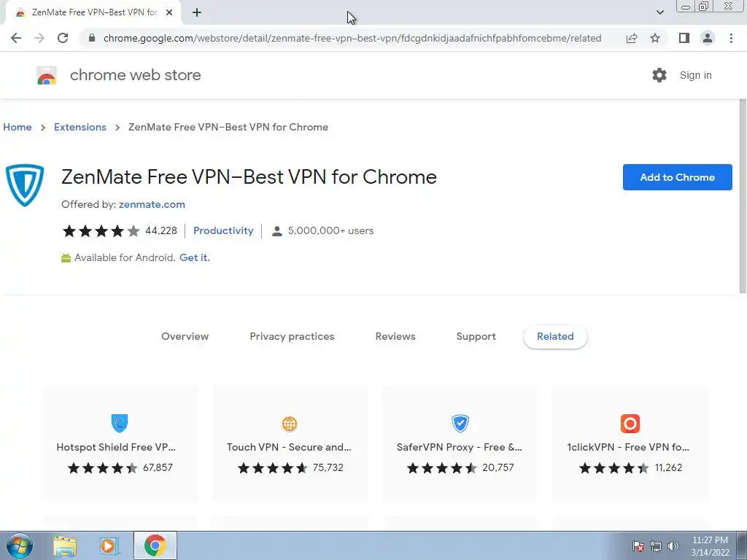Click the 44,228 ratings count
Screen dimensions: 747x560
(161, 231)
